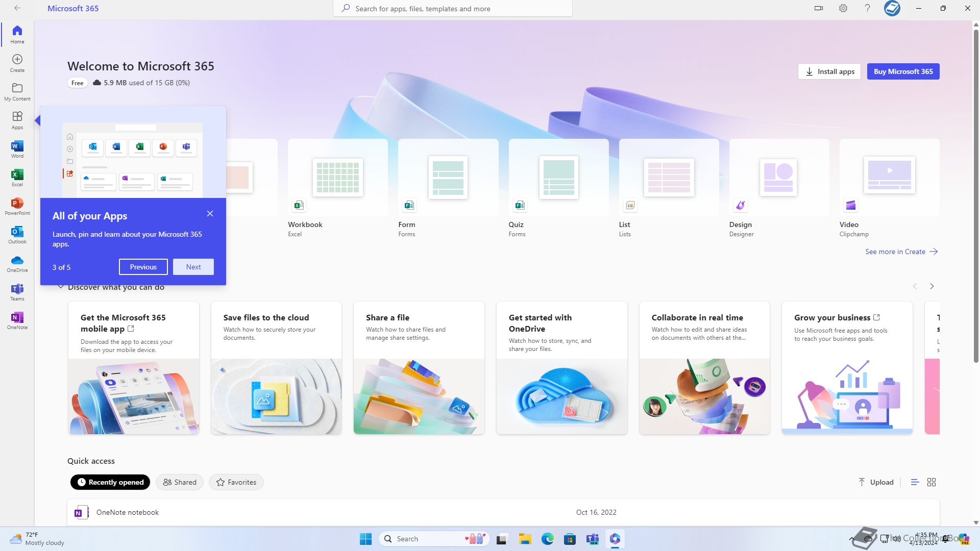The height and width of the screenshot is (551, 980).
Task: Launch Outlook from the sidebar
Action: (17, 235)
